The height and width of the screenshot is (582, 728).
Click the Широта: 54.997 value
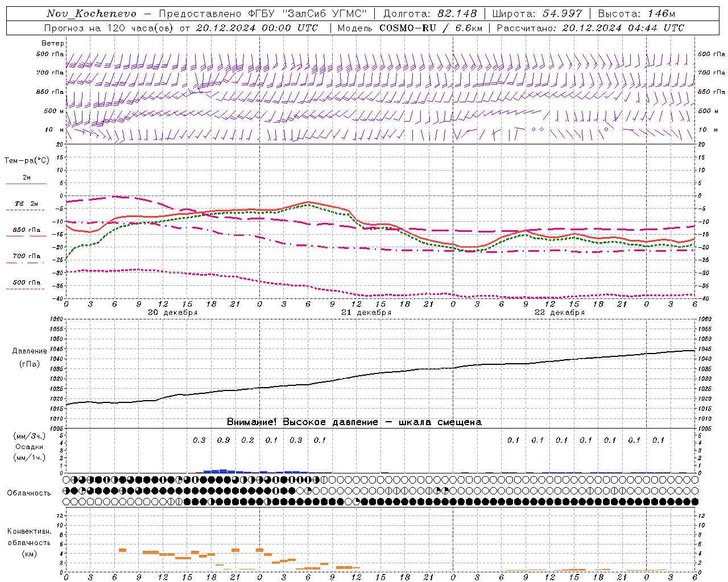tap(537, 14)
